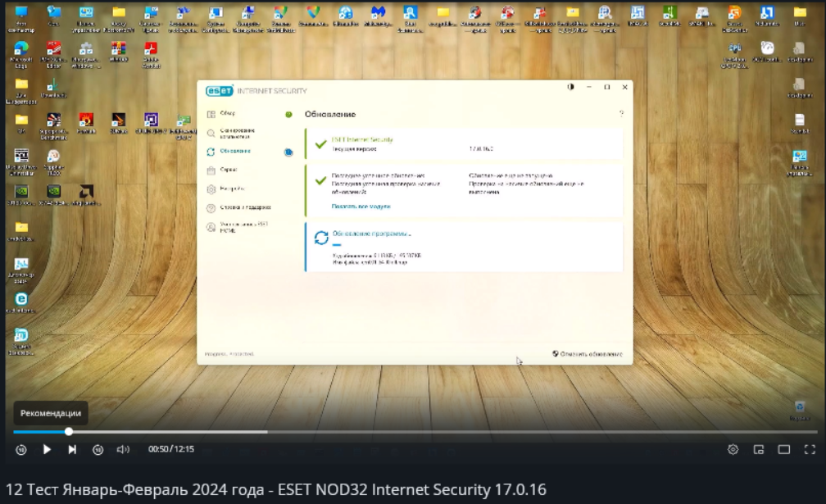Play the video
Image resolution: width=826 pixels, height=504 pixels.
(x=47, y=449)
